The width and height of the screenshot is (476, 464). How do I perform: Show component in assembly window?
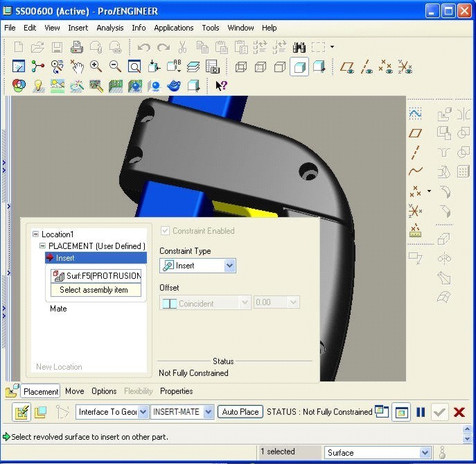click(x=401, y=413)
